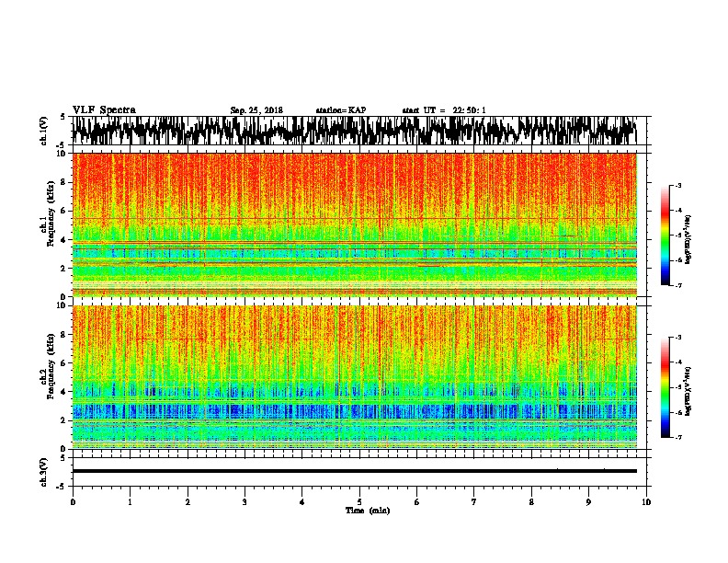728x563 pixels.
Task: Click the "ch.3(V)" axis label
Action: [44, 472]
